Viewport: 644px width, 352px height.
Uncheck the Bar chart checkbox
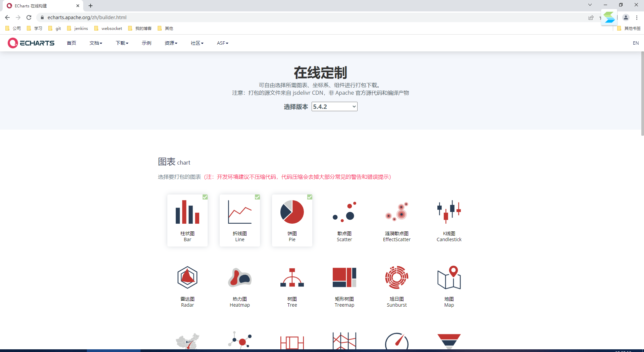tap(205, 197)
